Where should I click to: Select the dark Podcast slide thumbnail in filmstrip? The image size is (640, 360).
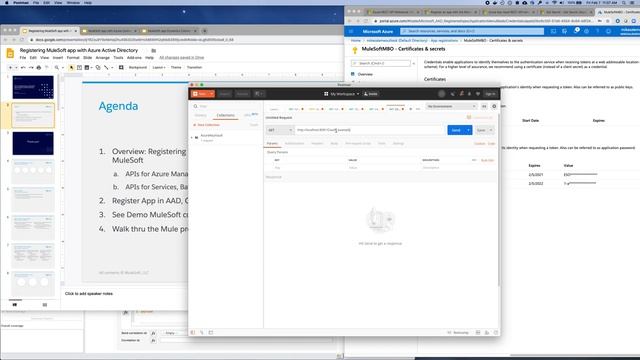[33, 143]
